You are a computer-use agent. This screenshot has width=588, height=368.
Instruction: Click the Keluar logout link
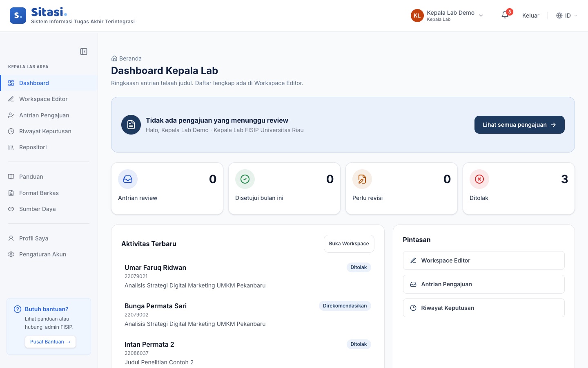[x=531, y=16]
